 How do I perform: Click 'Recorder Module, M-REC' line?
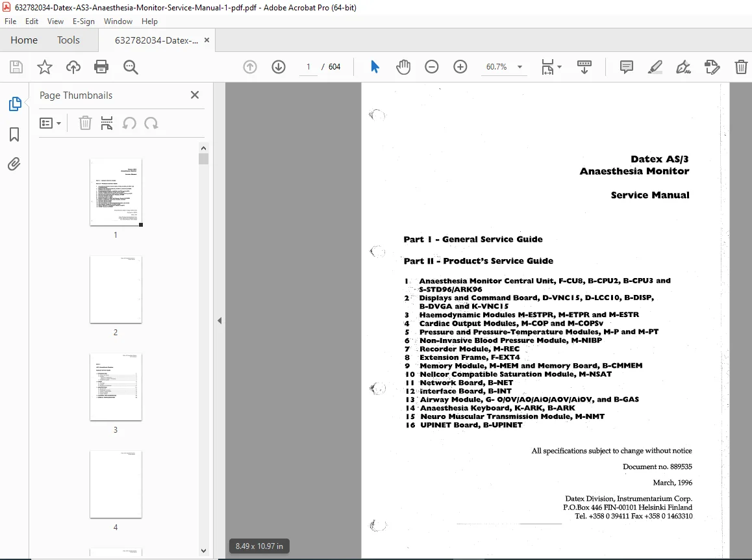(469, 349)
